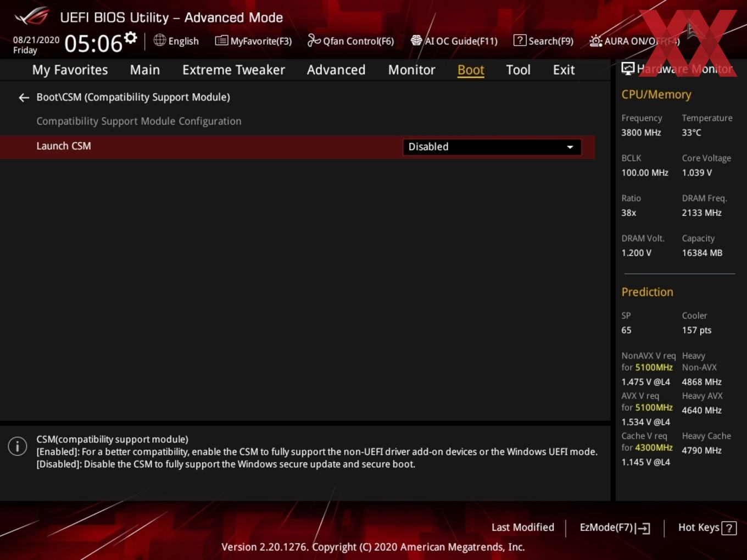Click the Hot Keys question mark icon
The width and height of the screenshot is (747, 560).
tap(729, 528)
